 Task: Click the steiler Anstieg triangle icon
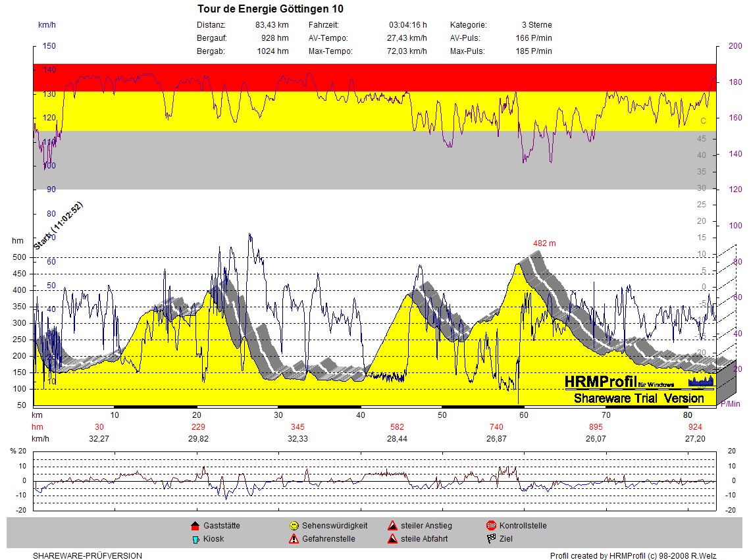(392, 526)
